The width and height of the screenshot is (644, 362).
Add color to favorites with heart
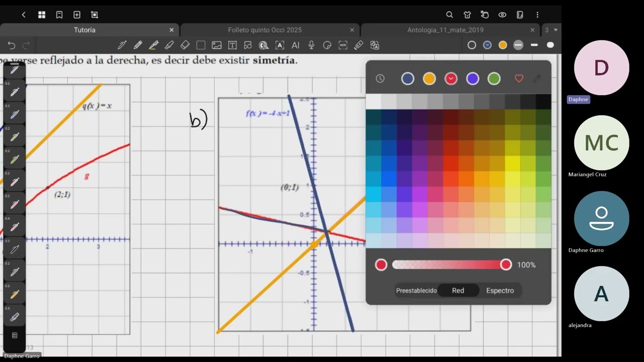[519, 78]
